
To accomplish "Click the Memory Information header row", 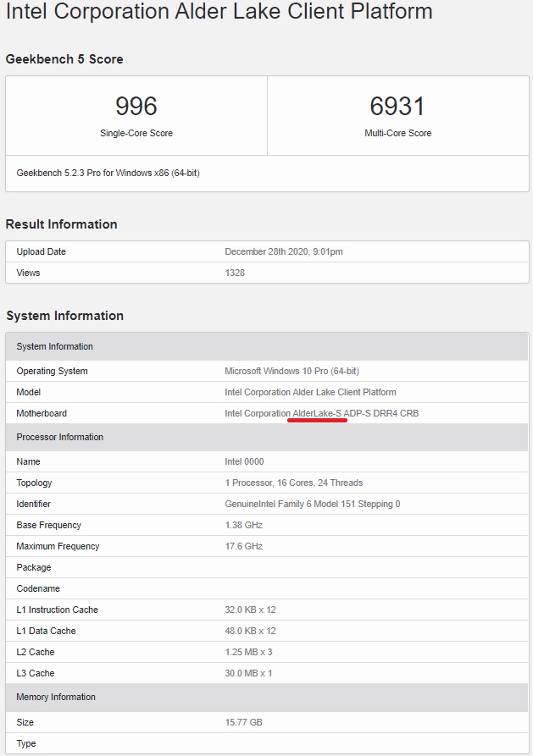I will [267, 698].
